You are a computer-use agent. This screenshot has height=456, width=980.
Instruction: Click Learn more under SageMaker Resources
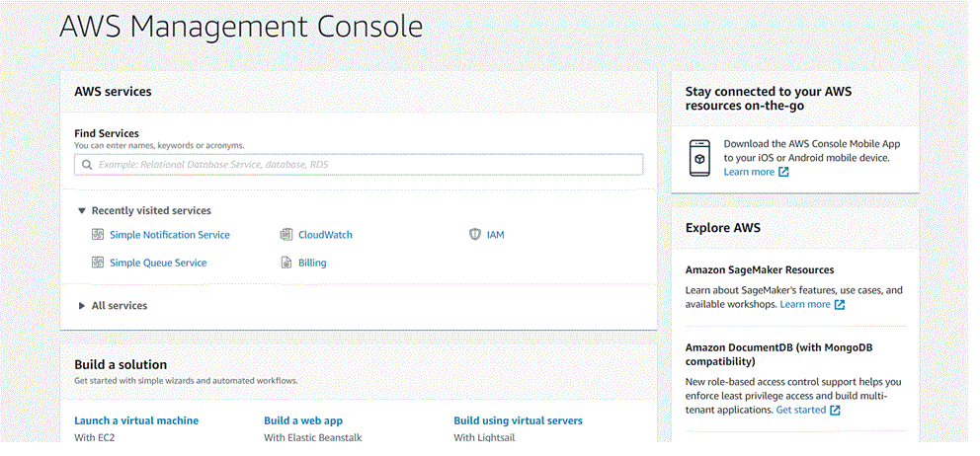(x=805, y=305)
